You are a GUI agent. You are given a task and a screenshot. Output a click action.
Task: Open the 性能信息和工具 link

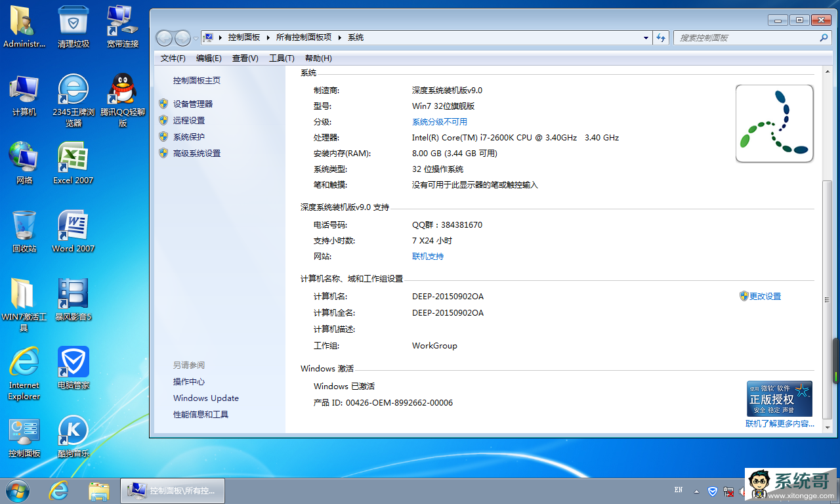[x=201, y=414]
